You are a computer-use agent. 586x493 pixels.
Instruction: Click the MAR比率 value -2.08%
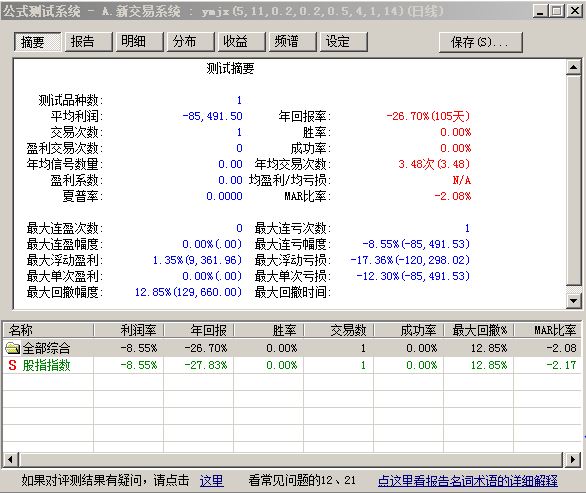(453, 196)
